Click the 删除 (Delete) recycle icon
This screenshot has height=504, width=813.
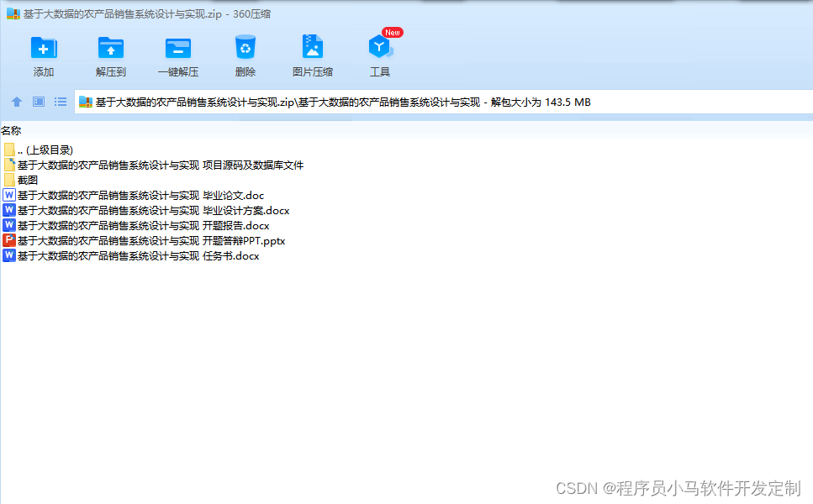245,47
